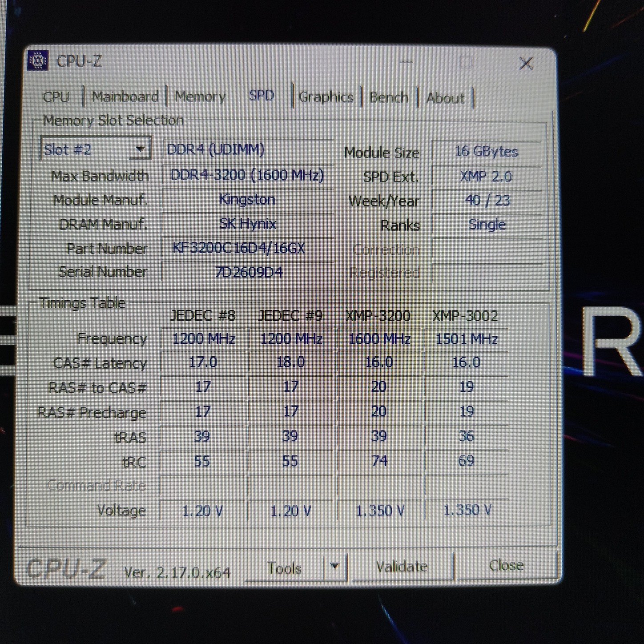This screenshot has height=644, width=644.
Task: Click the XMP-3200 column header
Action: click(378, 316)
